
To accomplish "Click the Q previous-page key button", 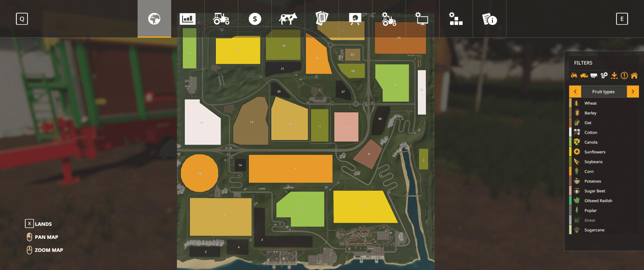I will point(22,19).
